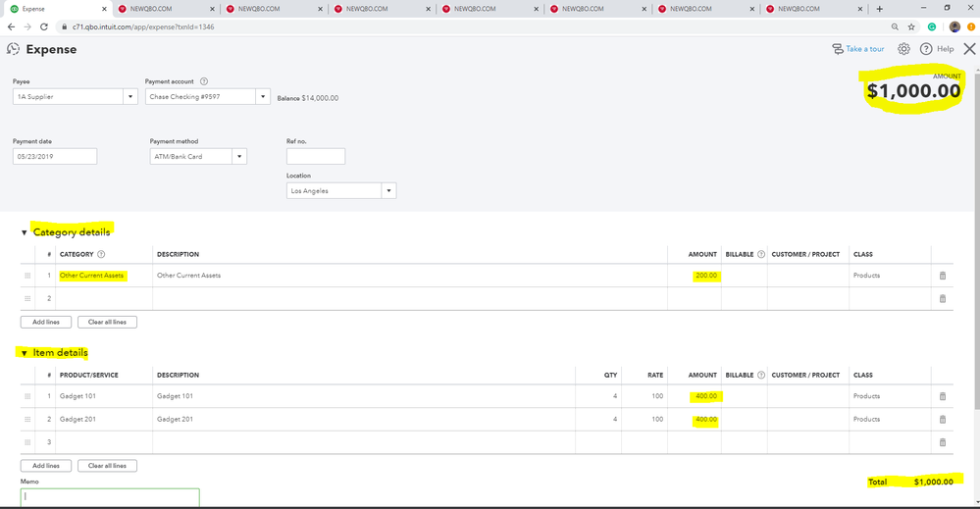The height and width of the screenshot is (509, 980).
Task: Click Add lines under Item details
Action: [x=46, y=466]
